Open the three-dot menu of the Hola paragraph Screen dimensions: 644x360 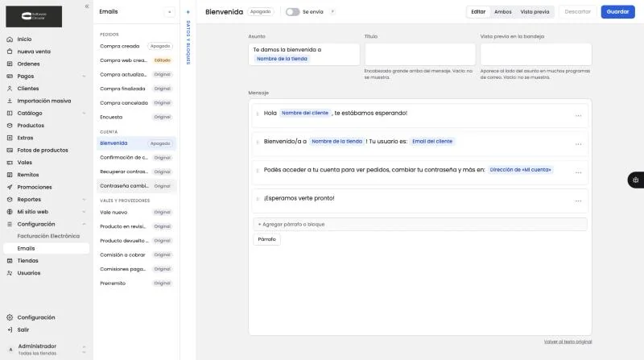[x=578, y=116]
